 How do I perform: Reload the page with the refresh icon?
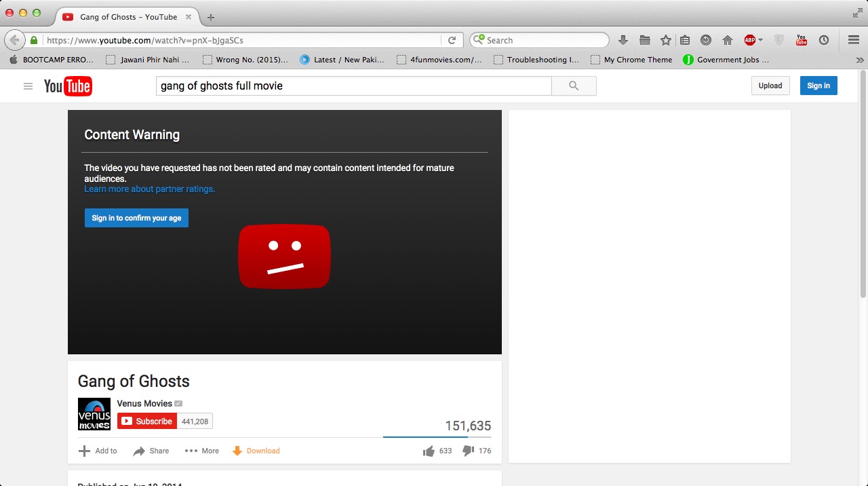pos(452,40)
